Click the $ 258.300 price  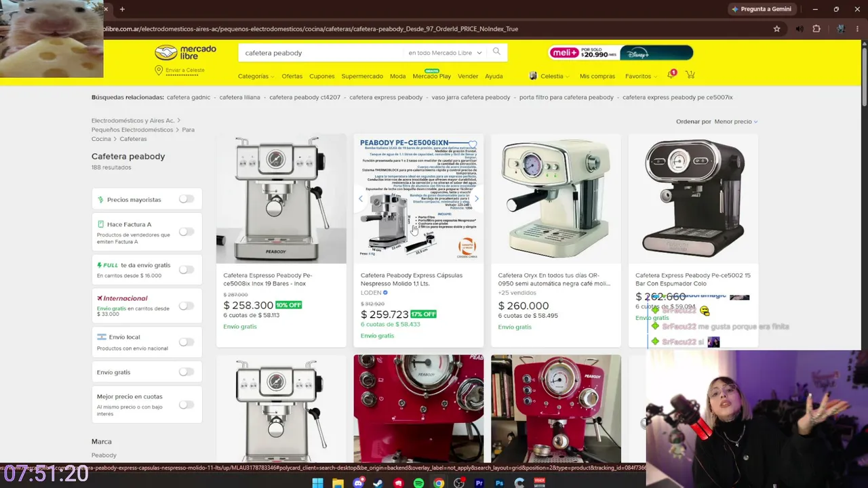(248, 306)
